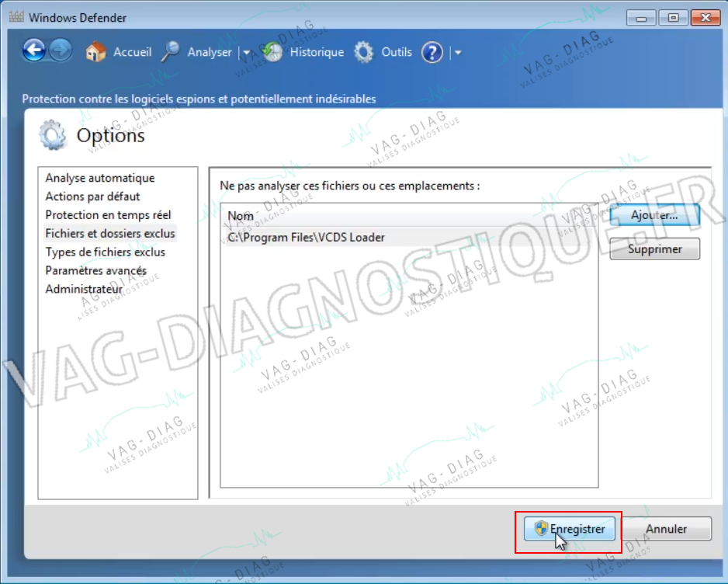Open Paramètres avancés section
The image size is (728, 584).
pyautogui.click(x=95, y=271)
